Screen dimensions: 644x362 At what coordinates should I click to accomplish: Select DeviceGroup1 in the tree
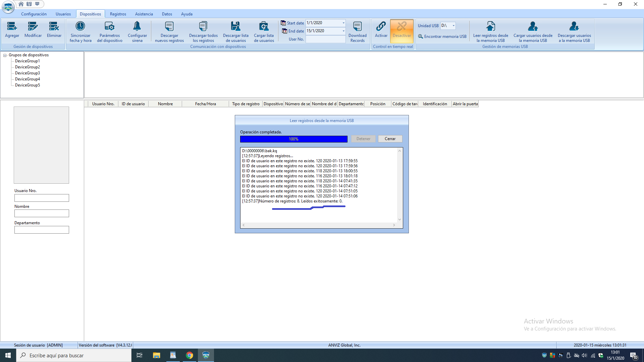coord(28,61)
